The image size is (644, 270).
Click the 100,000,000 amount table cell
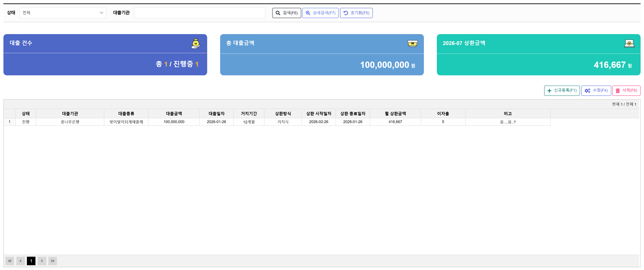(174, 122)
